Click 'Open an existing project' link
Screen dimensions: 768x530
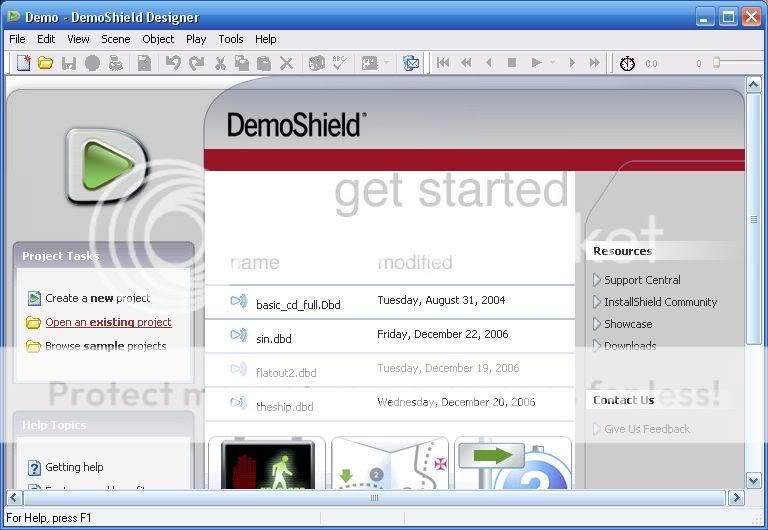click(108, 322)
